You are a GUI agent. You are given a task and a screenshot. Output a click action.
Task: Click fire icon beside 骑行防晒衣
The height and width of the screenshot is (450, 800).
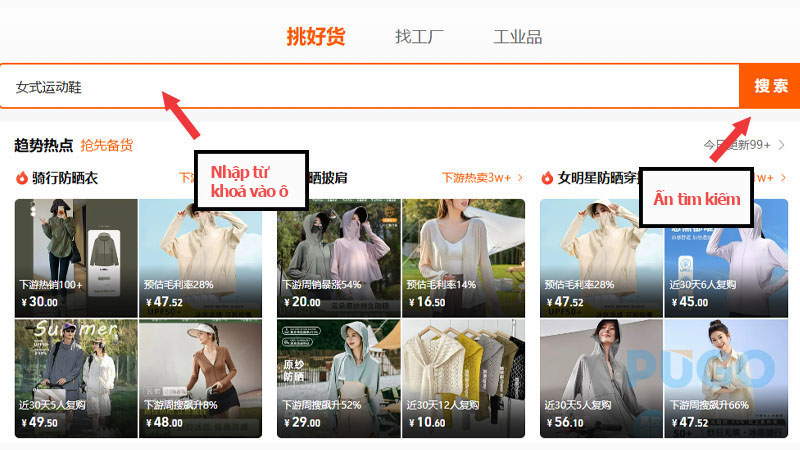(22, 178)
